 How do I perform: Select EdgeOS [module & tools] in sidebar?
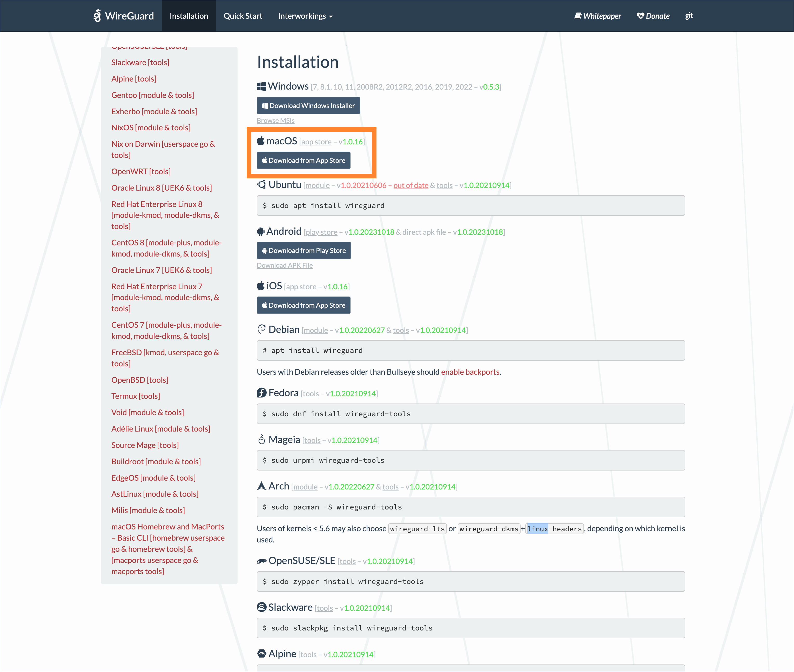click(153, 478)
